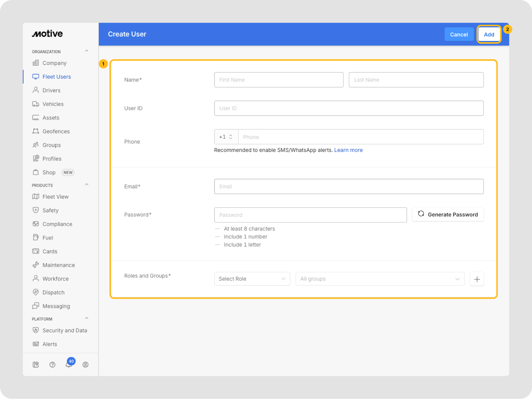Open Vehicles from the sidebar

click(53, 104)
